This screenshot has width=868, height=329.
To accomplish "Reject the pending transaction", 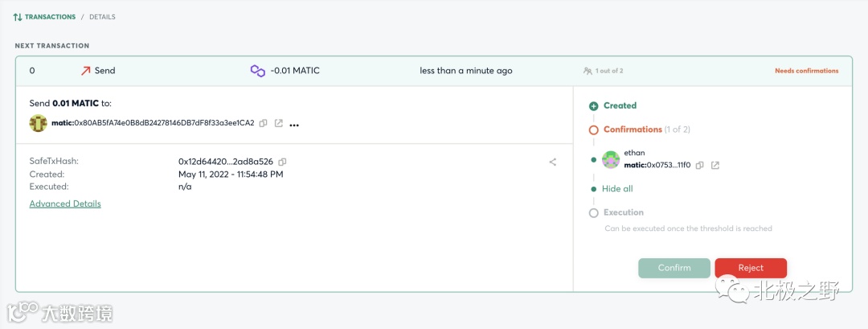I will (751, 268).
